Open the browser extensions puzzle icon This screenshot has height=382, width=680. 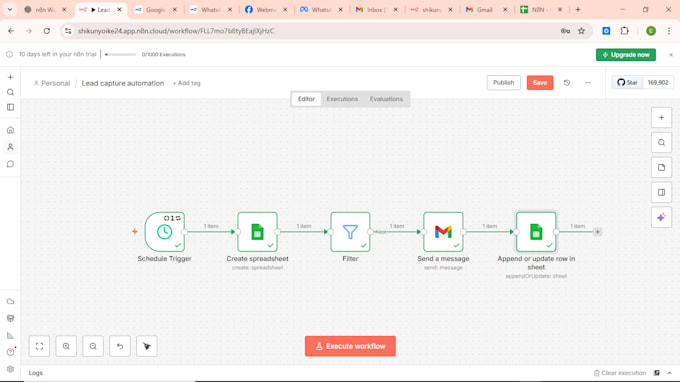[x=624, y=31]
